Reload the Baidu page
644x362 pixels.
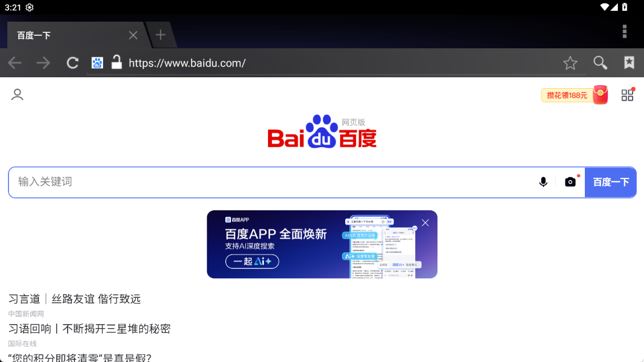(x=73, y=63)
